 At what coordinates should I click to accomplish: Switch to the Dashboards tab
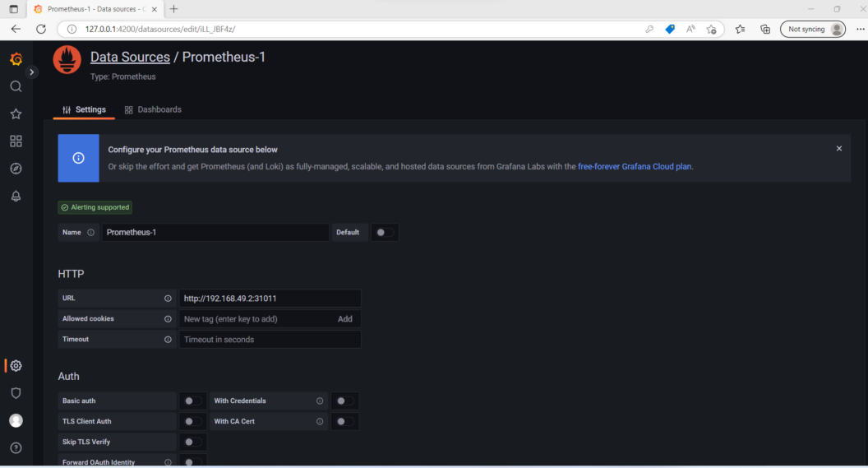(153, 109)
